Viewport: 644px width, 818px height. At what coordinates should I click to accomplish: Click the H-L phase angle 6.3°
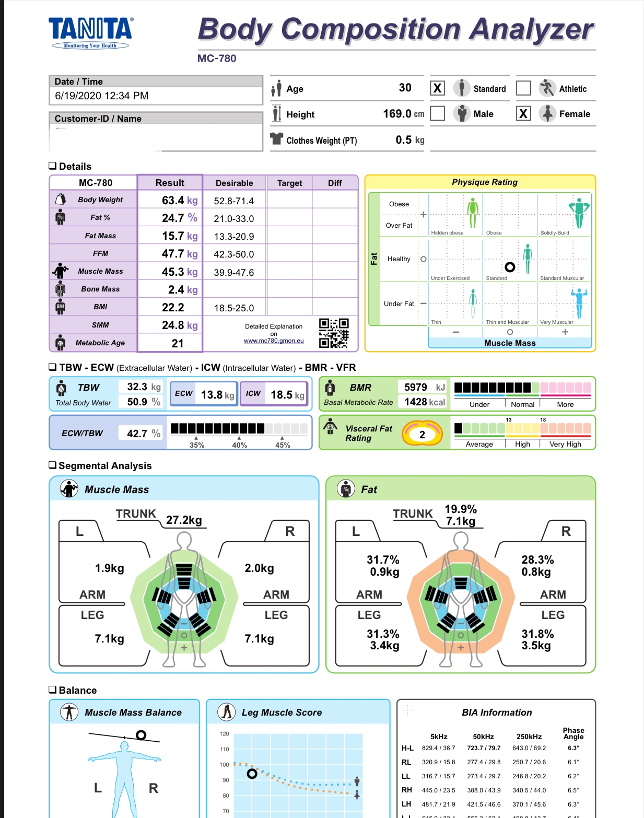point(573,748)
